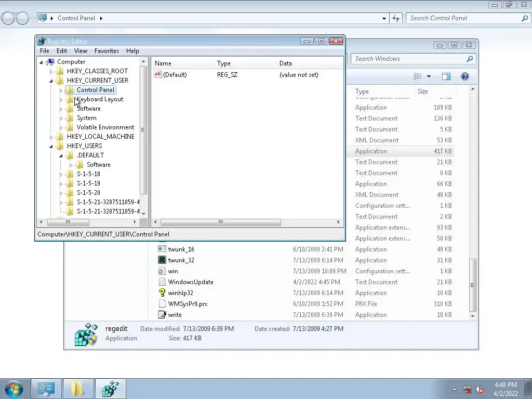Select the Keyboard Layout key
Screen dimensions: 532x399
(100, 99)
